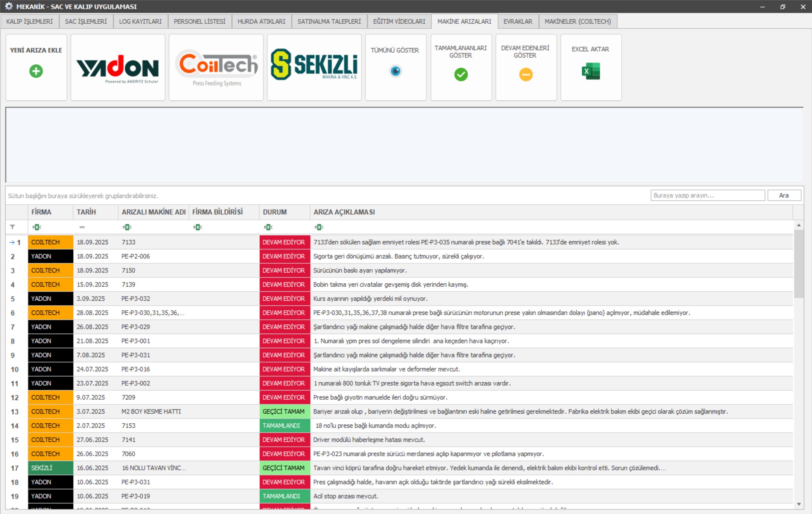This screenshot has height=514, width=812.
Task: Export list via Excel Aktar icon
Action: click(591, 71)
